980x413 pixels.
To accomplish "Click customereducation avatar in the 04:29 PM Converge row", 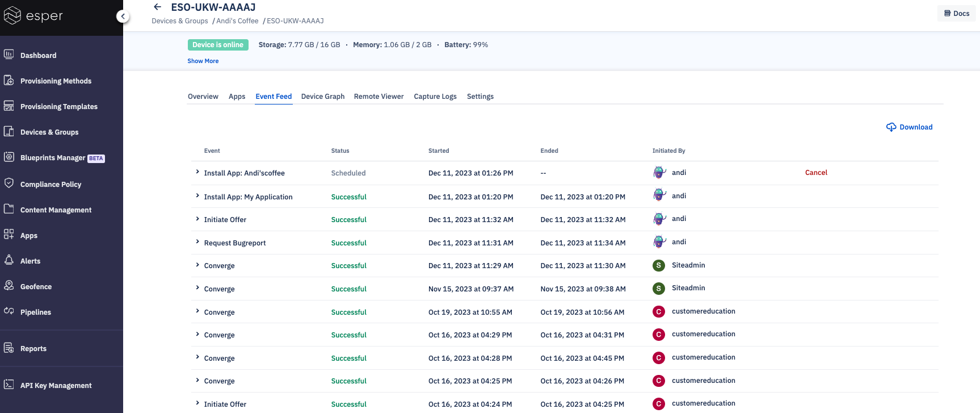I will [659, 335].
